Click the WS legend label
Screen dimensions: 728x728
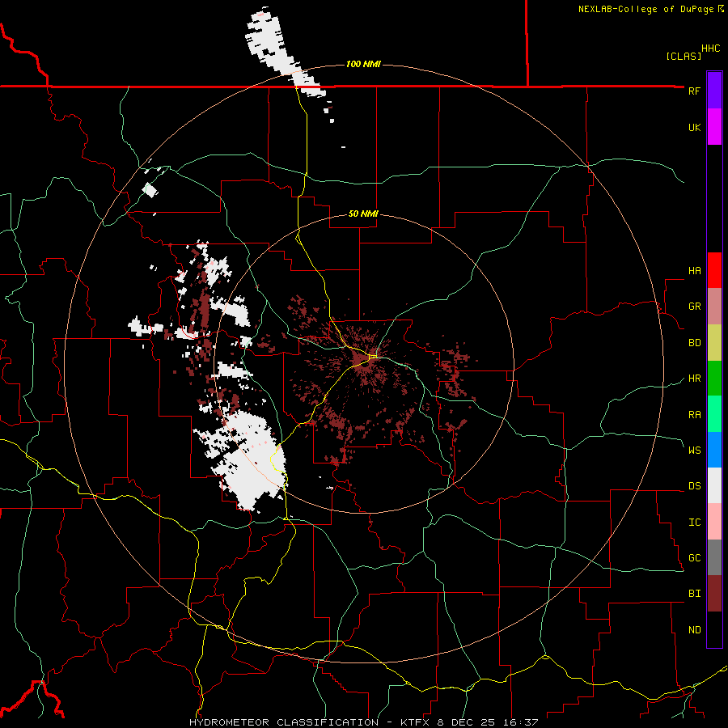click(694, 451)
